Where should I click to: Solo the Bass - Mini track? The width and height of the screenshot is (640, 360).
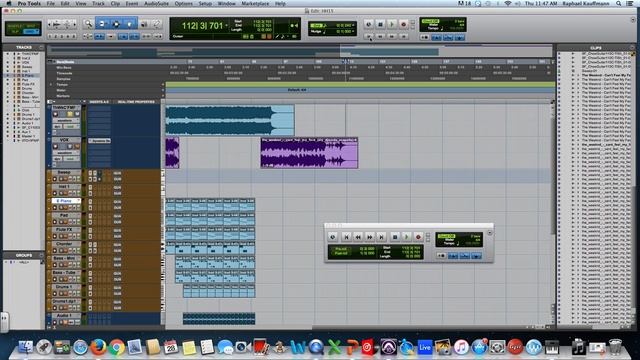(61, 265)
